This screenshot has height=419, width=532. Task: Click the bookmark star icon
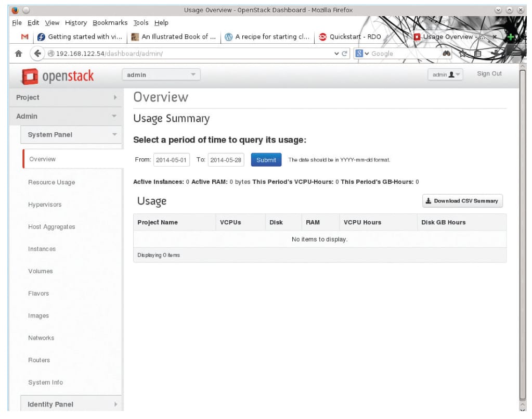[x=462, y=54]
